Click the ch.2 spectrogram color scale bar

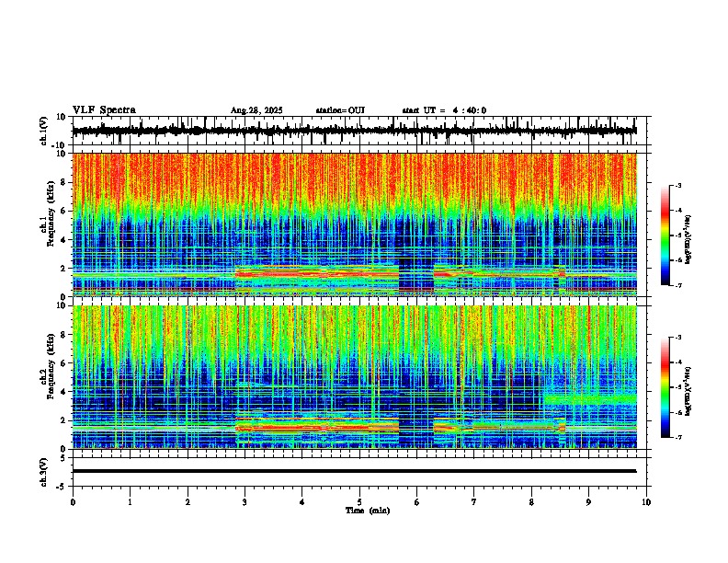(x=665, y=387)
